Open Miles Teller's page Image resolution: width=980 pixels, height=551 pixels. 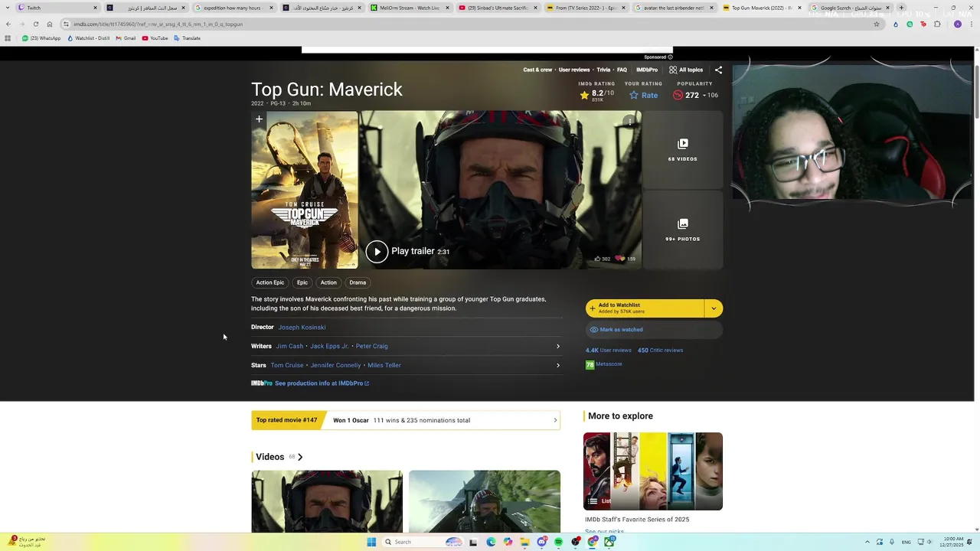pyautogui.click(x=384, y=365)
